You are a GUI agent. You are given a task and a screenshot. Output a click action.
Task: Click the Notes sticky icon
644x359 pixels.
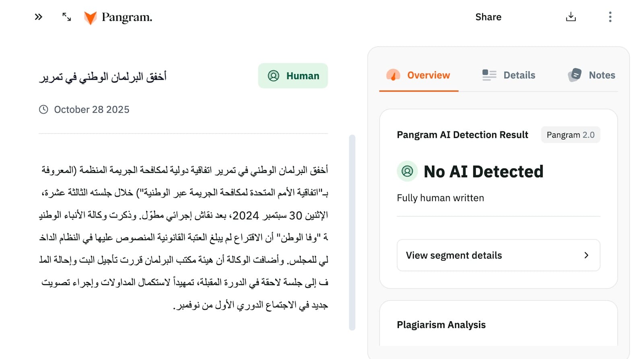(x=575, y=75)
